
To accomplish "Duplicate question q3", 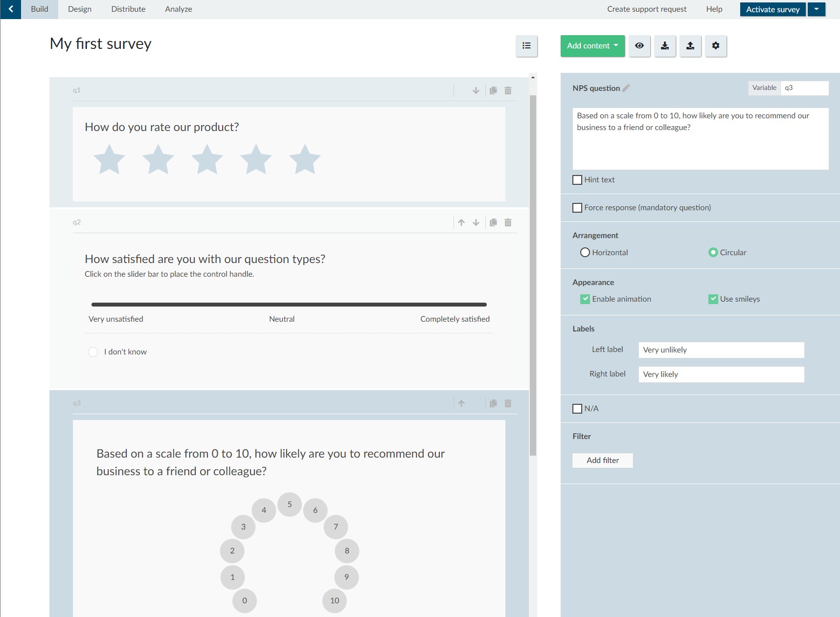I will [x=493, y=403].
